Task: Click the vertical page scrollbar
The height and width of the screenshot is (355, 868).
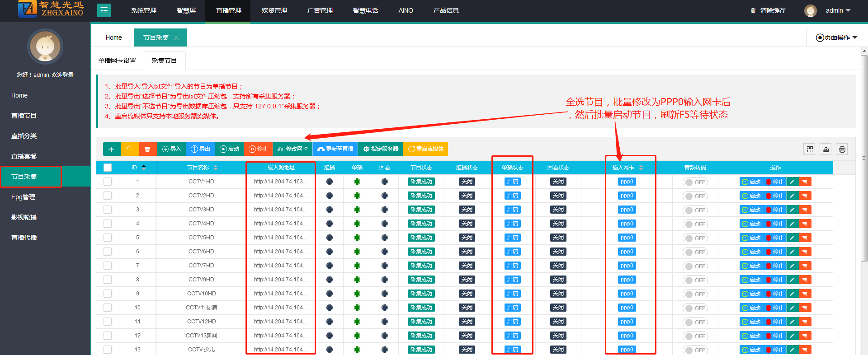Action: coord(864,158)
